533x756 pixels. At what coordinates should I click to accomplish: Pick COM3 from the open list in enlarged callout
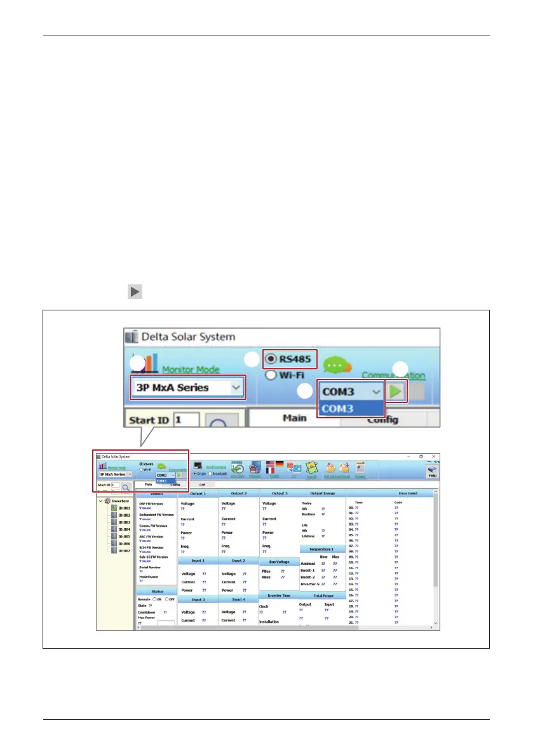click(x=351, y=409)
